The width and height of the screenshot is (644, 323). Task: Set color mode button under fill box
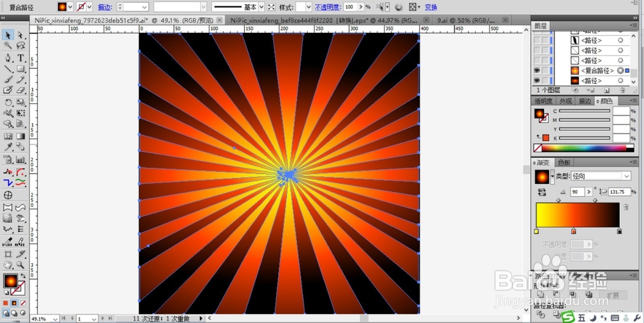6,303
